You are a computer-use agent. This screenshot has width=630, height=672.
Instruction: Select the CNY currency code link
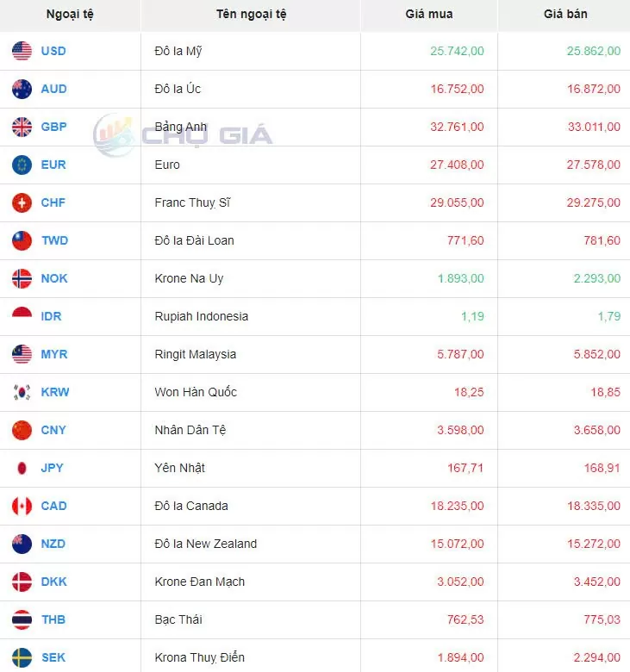[x=53, y=430]
